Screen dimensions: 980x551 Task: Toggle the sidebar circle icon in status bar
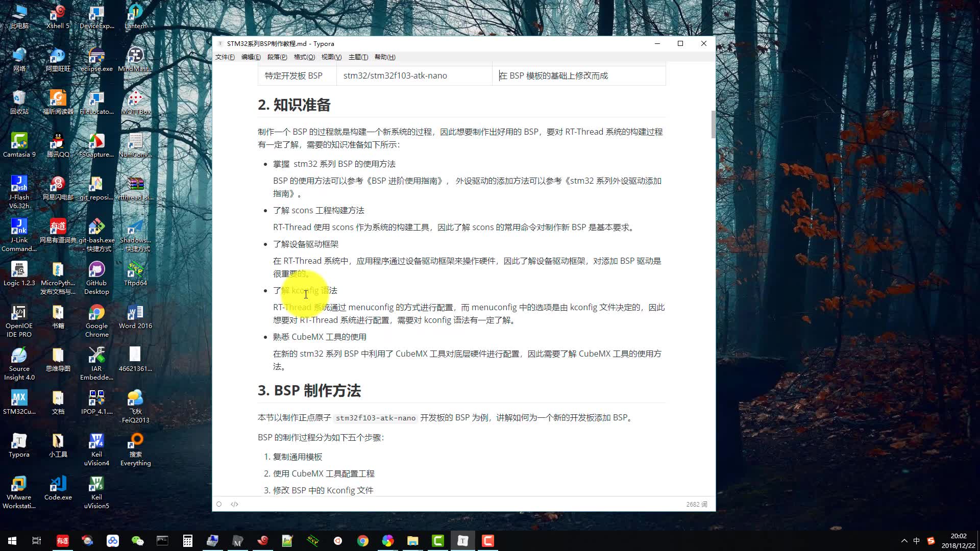(219, 504)
